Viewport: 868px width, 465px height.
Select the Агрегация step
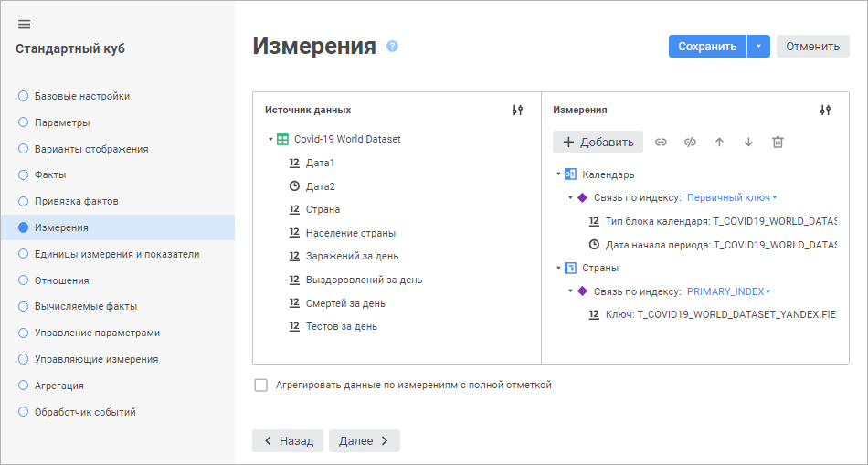[x=58, y=386]
